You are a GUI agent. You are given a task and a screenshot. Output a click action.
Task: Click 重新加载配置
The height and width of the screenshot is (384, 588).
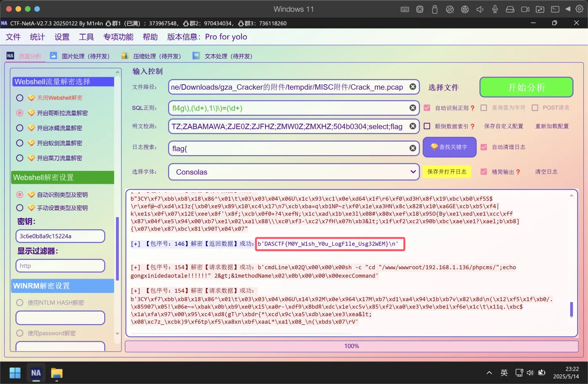point(552,126)
